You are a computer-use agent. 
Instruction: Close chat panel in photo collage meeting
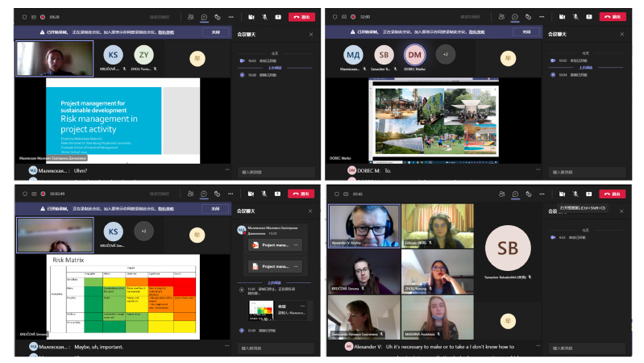621,34
